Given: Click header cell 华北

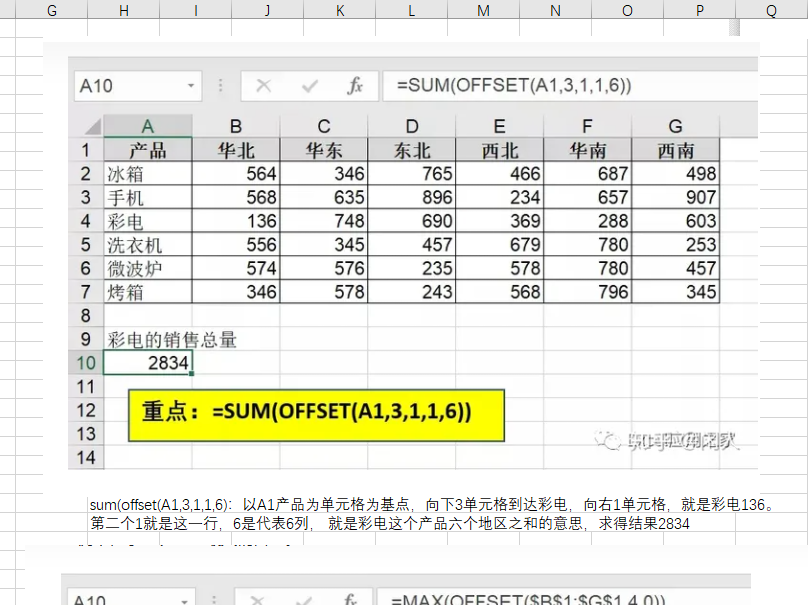Looking at the screenshot, I should point(236,151).
